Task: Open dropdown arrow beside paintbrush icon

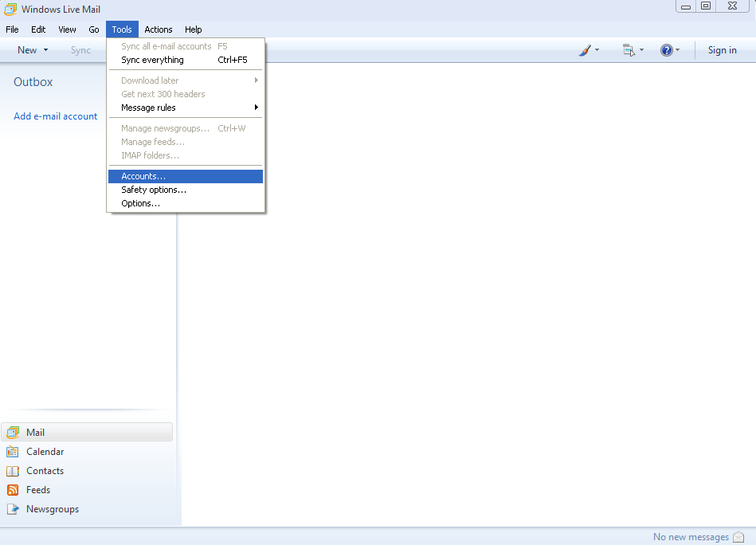Action: point(597,50)
